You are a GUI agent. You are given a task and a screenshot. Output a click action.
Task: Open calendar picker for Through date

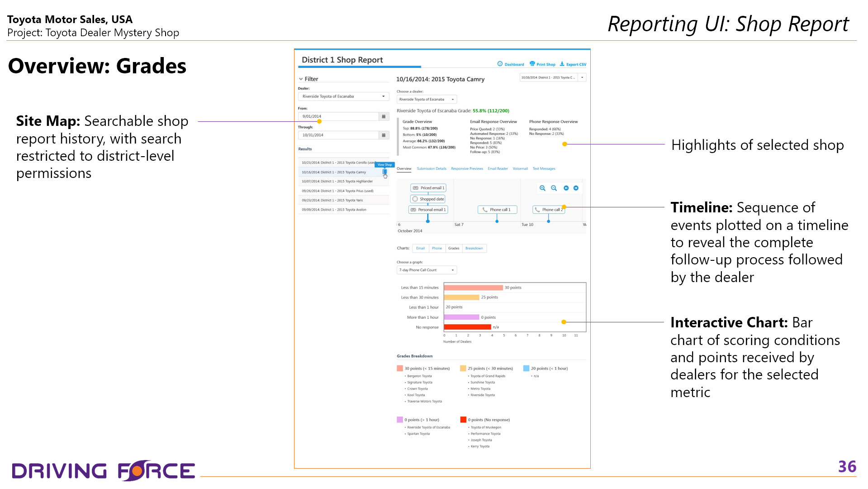pos(384,135)
